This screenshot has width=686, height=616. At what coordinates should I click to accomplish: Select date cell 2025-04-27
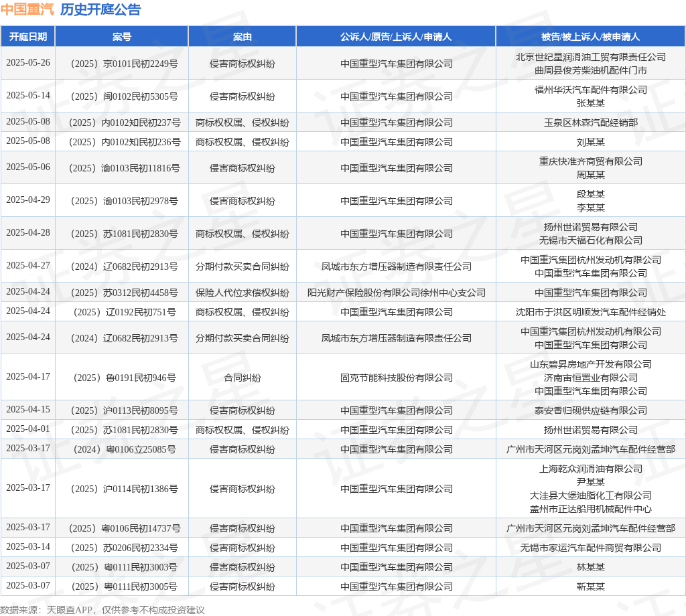pos(28,265)
